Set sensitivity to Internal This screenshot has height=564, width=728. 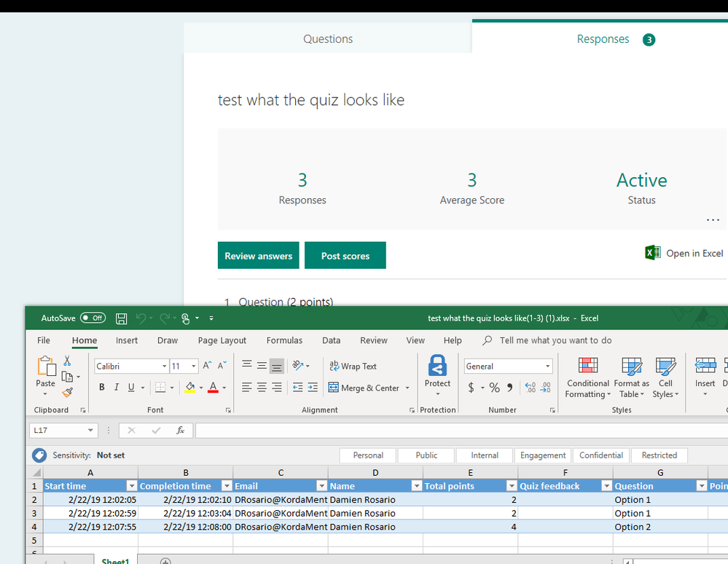pyautogui.click(x=485, y=455)
